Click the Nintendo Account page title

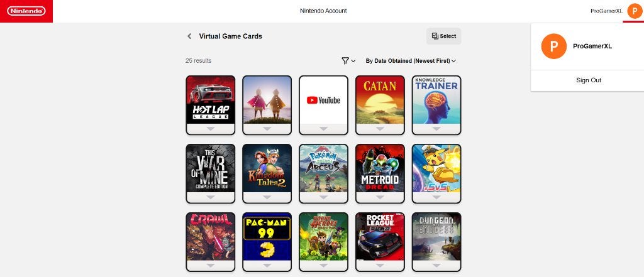(x=323, y=11)
